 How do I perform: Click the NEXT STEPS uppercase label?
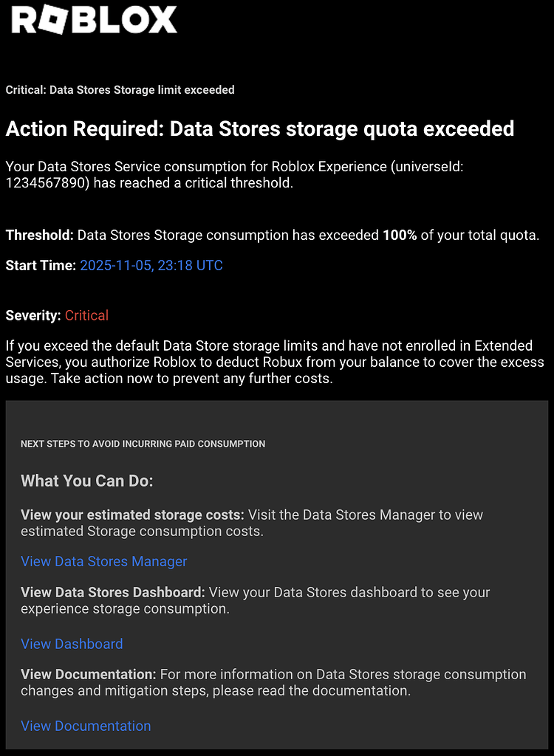coord(143,444)
